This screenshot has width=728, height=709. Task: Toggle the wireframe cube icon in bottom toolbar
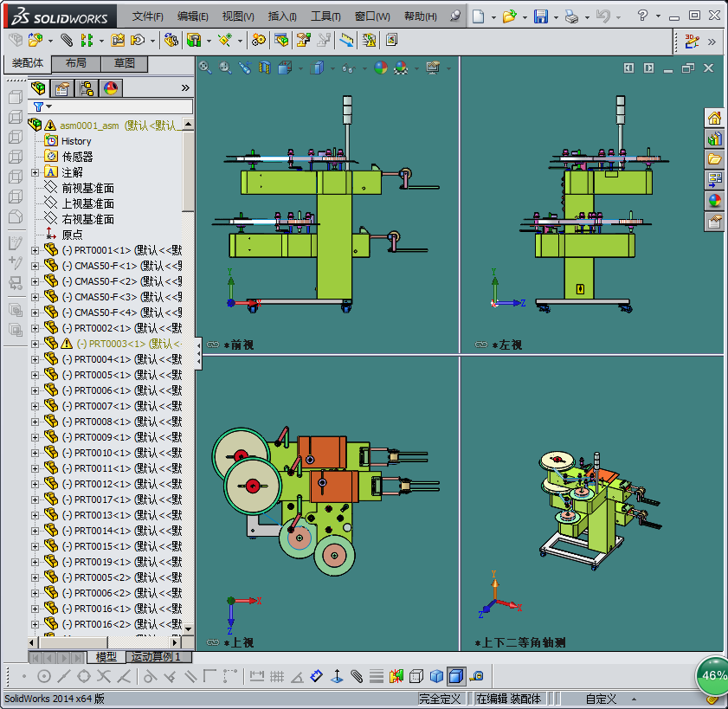click(x=416, y=676)
